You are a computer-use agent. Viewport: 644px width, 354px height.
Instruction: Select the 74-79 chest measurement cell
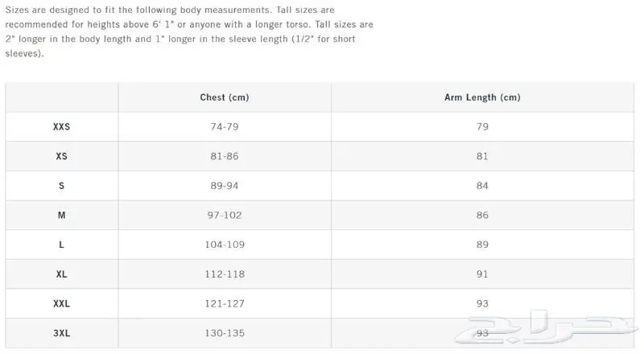tap(225, 127)
